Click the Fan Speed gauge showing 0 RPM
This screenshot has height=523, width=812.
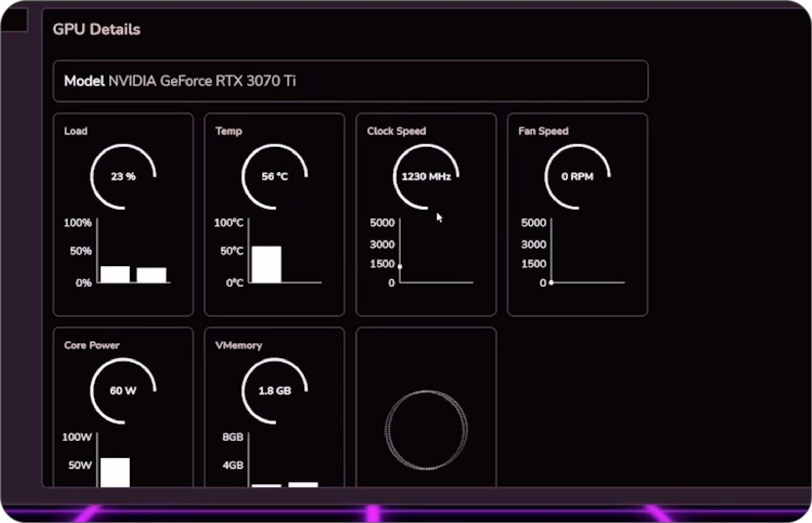[x=577, y=177]
